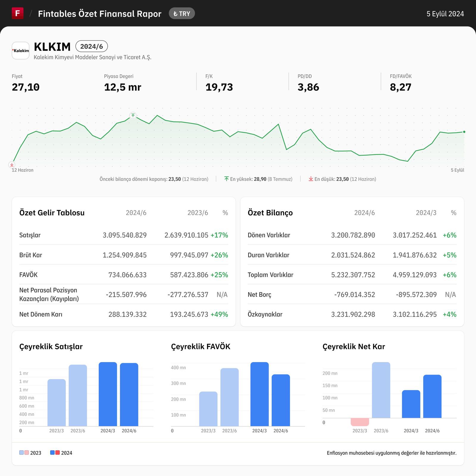Click the TRY currency badge
Viewport: 476px width, 476px height.
click(x=182, y=13)
